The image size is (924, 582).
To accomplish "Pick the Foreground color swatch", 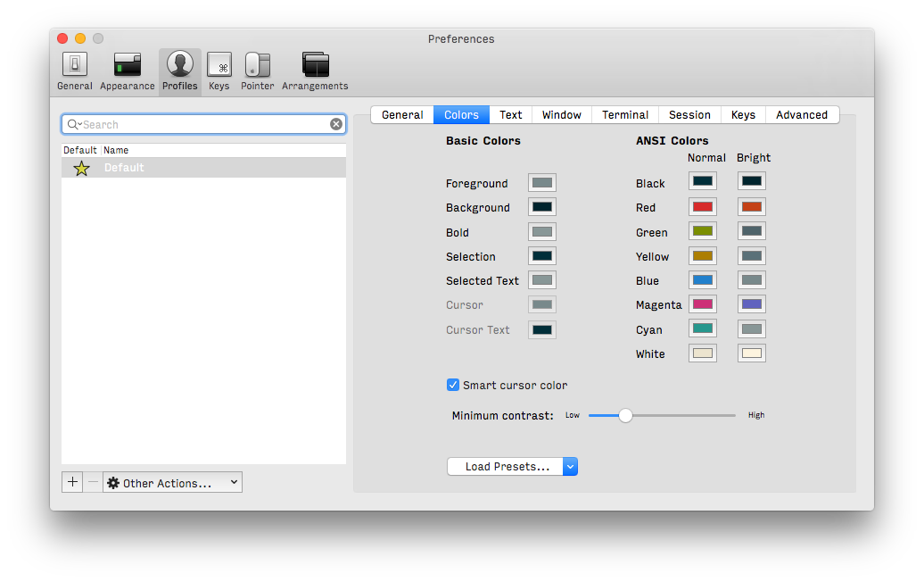I will [542, 183].
